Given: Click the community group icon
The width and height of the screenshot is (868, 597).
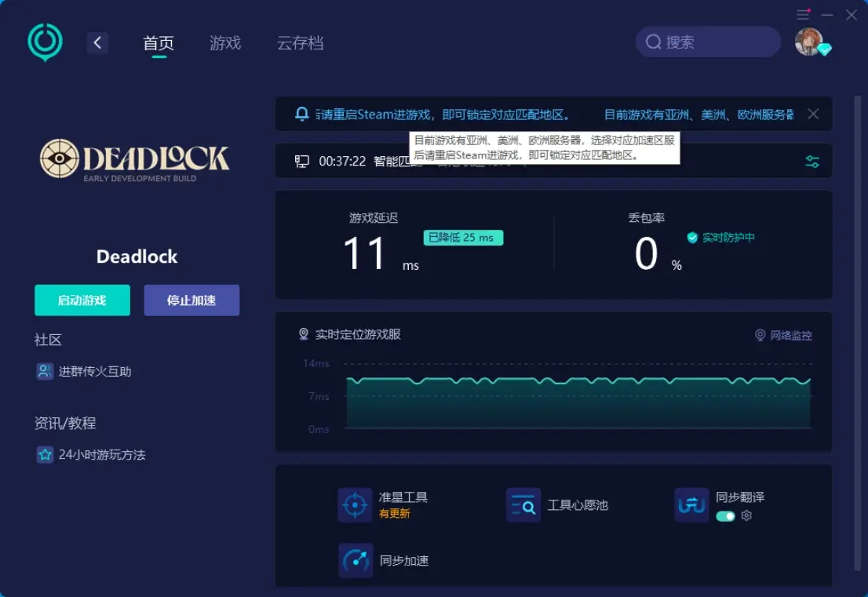Looking at the screenshot, I should 44,371.
